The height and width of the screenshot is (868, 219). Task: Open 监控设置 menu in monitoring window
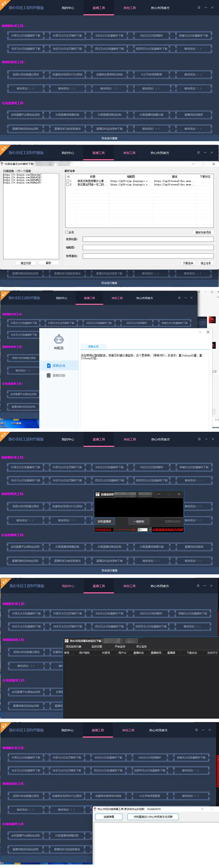click(97, 647)
